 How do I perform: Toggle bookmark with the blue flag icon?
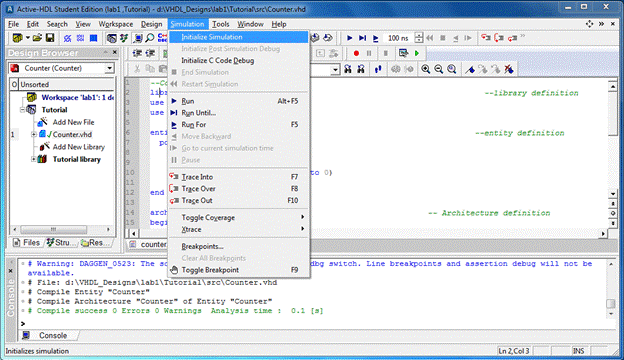click(x=470, y=69)
